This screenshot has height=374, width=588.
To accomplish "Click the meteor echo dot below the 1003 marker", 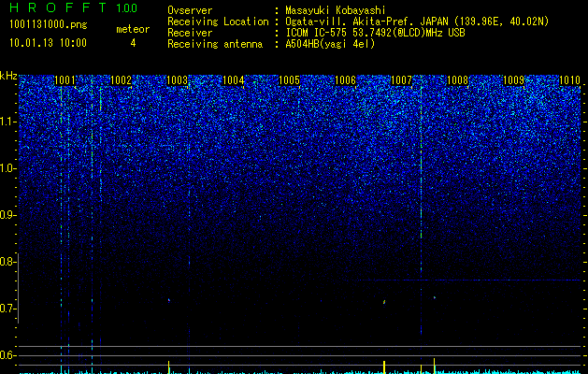I will 169,300.
